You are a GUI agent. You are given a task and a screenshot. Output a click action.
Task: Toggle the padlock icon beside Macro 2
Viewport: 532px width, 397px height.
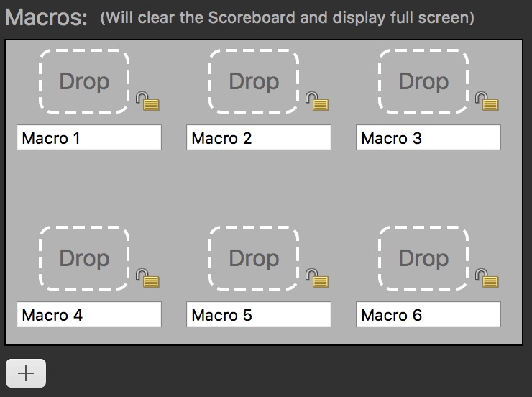tap(317, 101)
